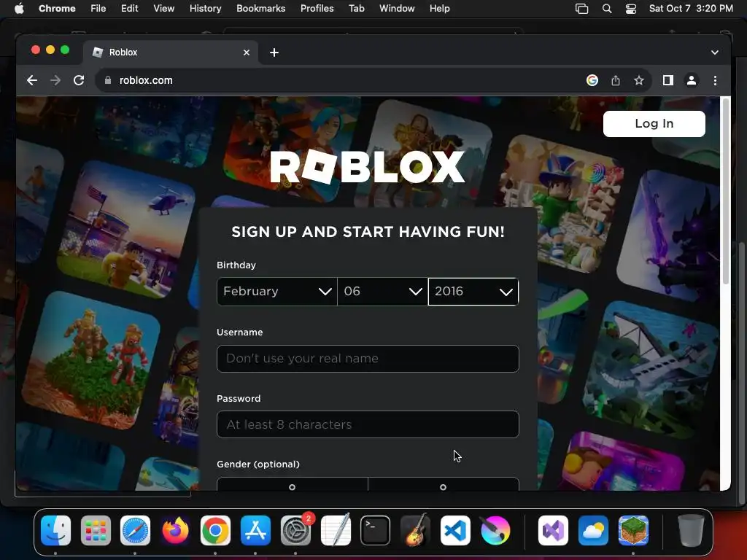
Task: Toggle the Chrome side panel icon
Action: tap(668, 80)
